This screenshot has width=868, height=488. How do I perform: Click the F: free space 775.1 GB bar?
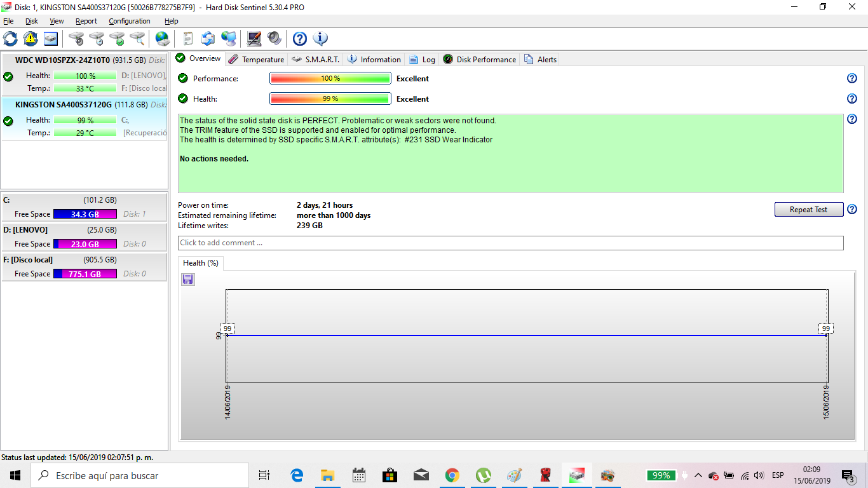click(85, 274)
